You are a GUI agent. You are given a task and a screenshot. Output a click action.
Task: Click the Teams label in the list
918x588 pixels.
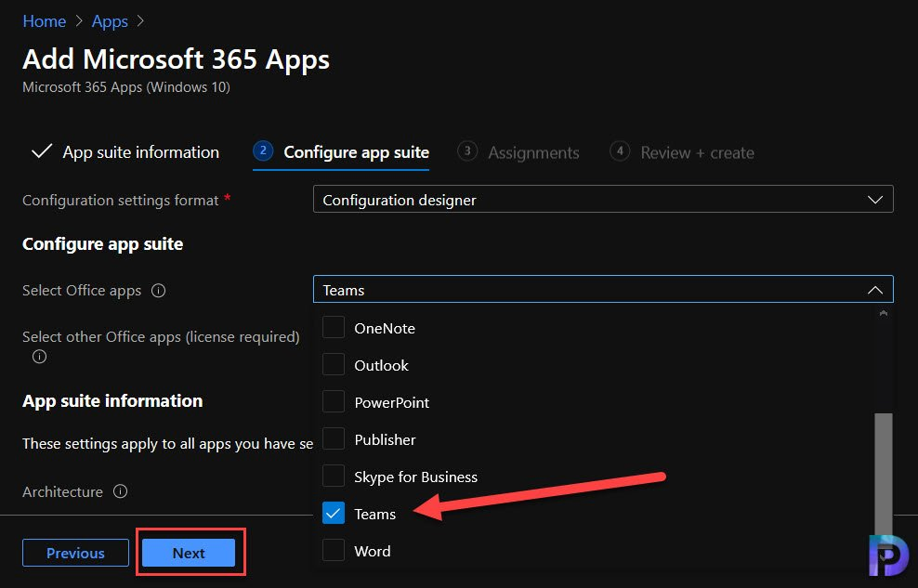point(374,514)
